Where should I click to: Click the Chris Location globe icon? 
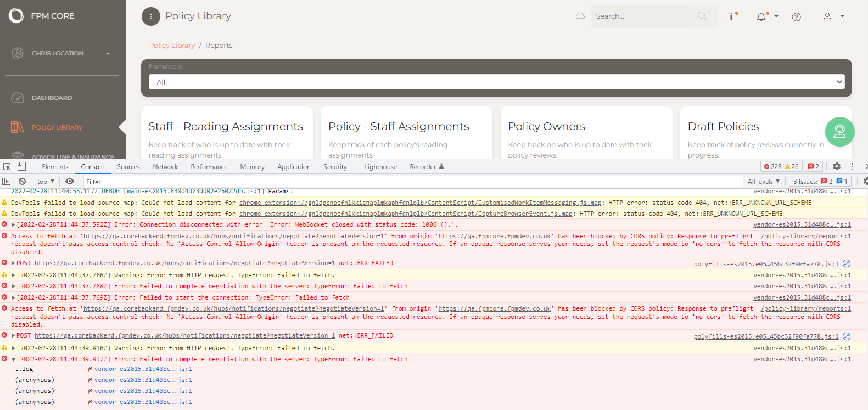click(x=18, y=53)
